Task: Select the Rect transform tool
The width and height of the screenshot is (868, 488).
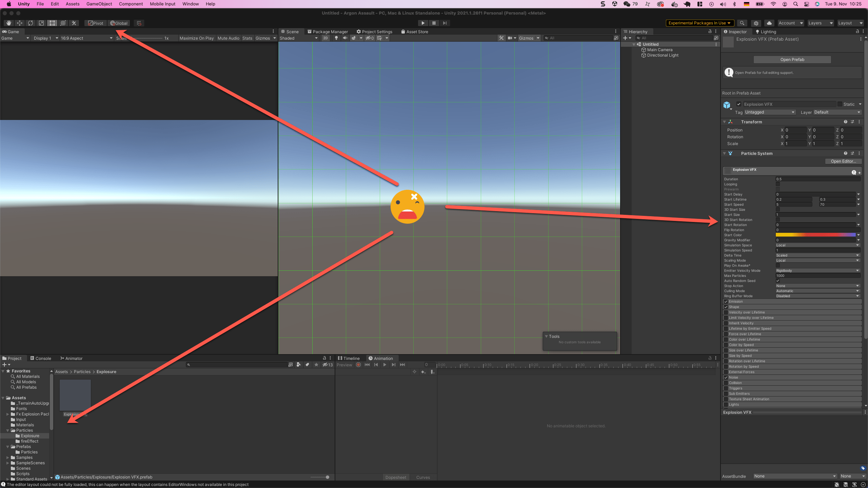Action: [x=52, y=23]
